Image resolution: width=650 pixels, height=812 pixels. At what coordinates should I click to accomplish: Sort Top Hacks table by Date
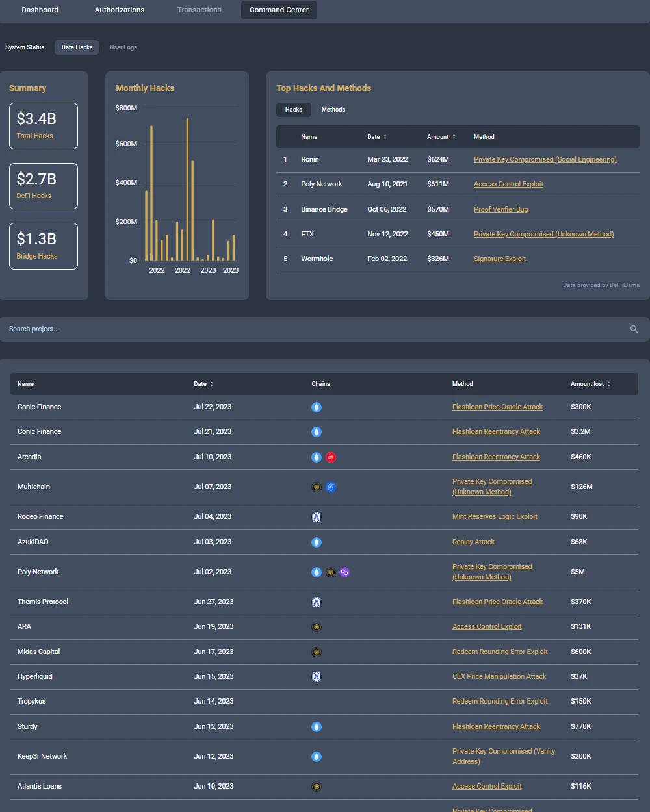(377, 137)
